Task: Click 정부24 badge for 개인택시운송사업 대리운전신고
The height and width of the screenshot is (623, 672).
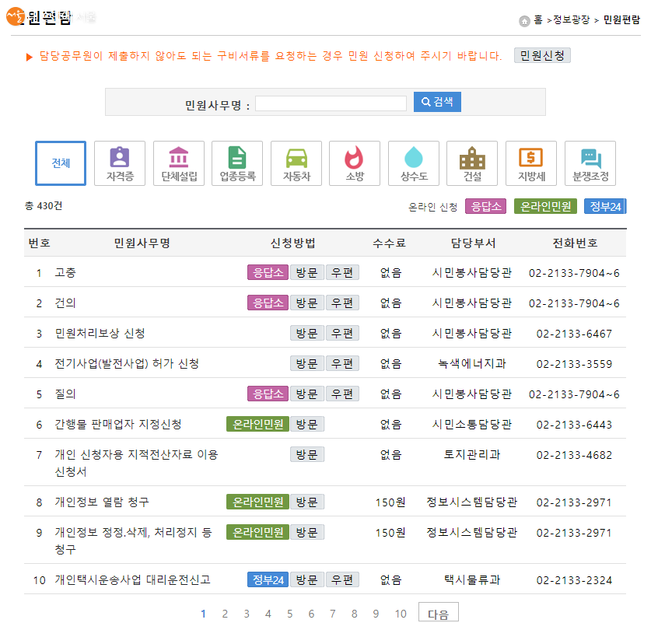Action: 268,579
